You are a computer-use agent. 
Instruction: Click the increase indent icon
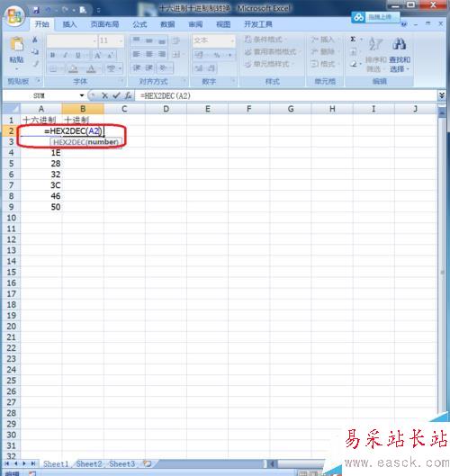click(x=148, y=67)
